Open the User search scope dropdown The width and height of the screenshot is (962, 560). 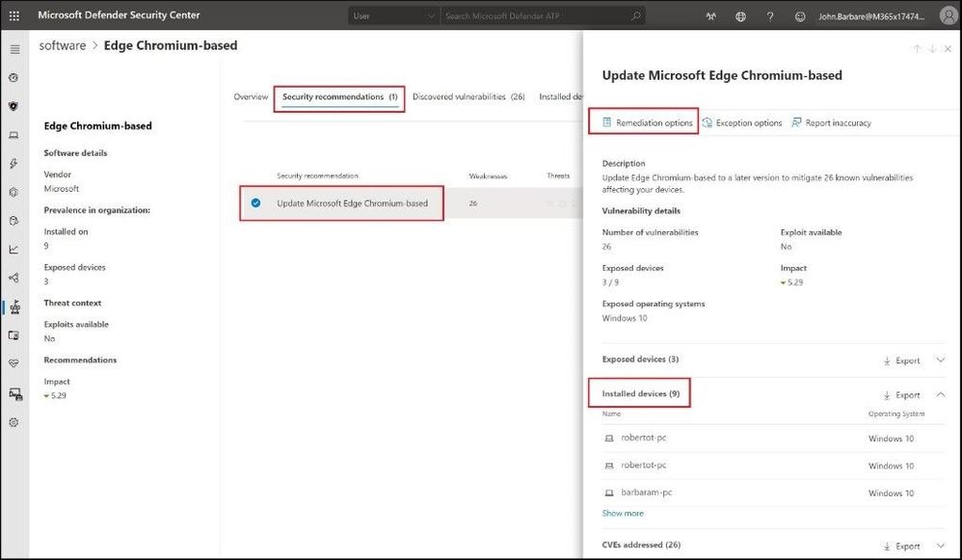(x=394, y=16)
